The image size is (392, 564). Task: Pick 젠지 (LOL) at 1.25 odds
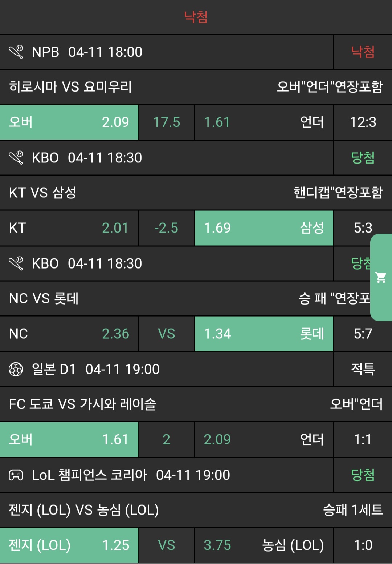pyautogui.click(x=69, y=545)
